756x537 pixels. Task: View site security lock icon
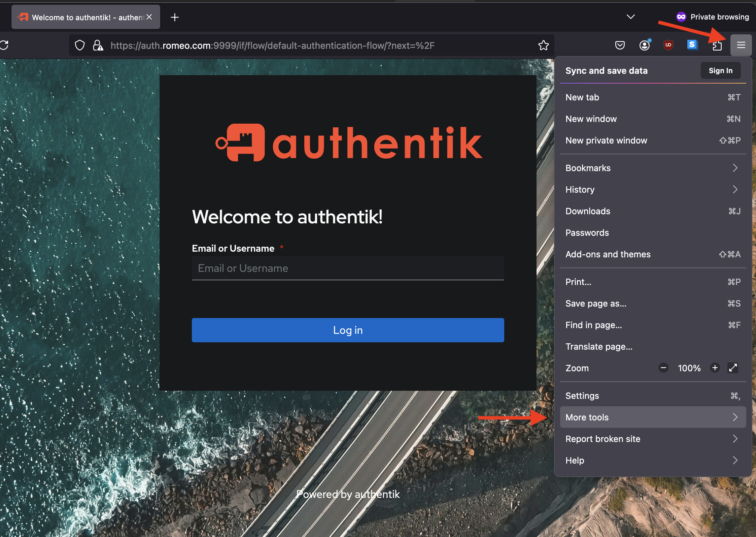[x=98, y=45]
